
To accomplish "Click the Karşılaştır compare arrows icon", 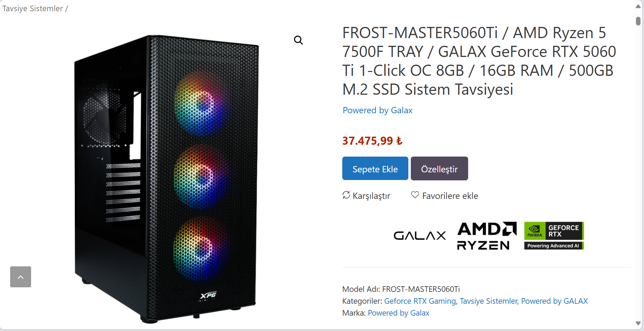I will (x=346, y=195).
